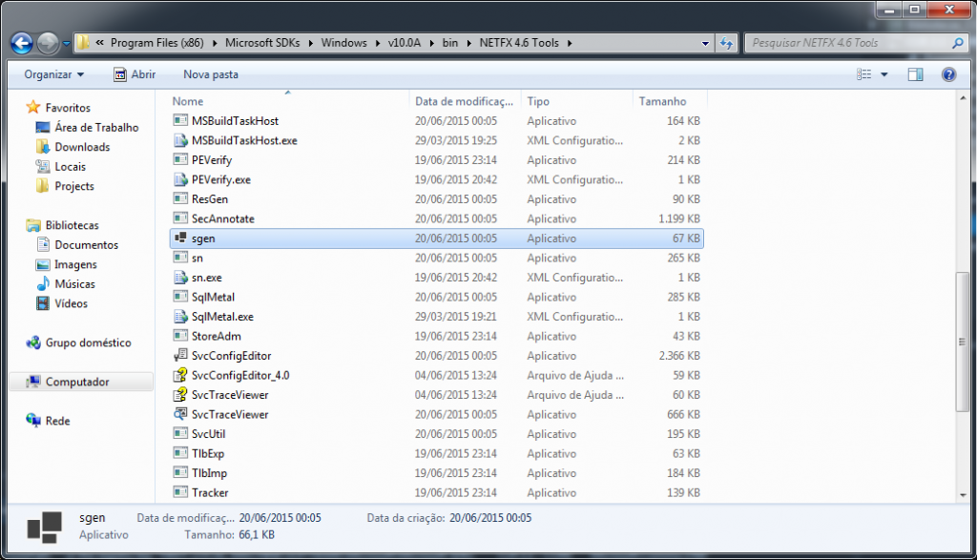The image size is (977, 560).
Task: Click the forward navigation arrow
Action: pos(46,43)
